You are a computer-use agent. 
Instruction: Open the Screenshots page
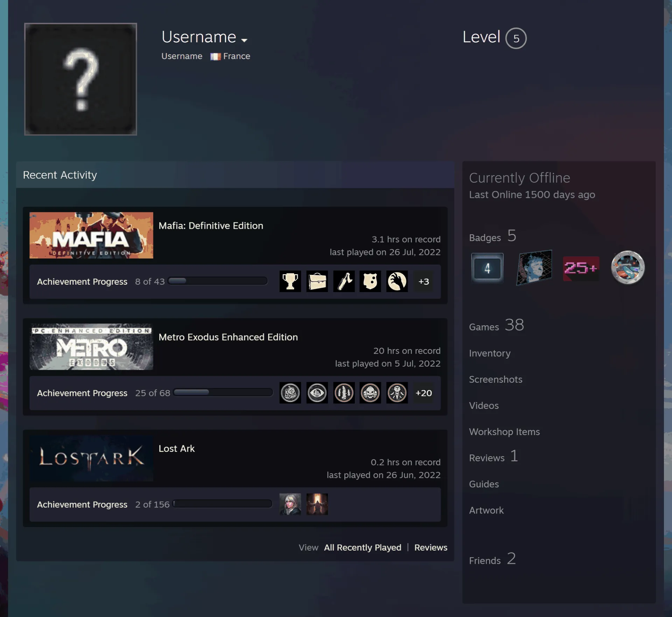click(496, 380)
